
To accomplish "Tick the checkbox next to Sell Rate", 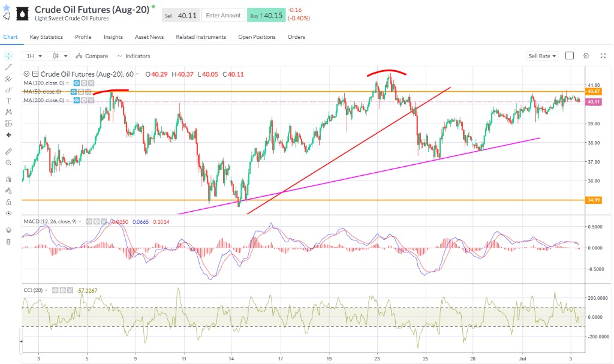I will point(570,56).
